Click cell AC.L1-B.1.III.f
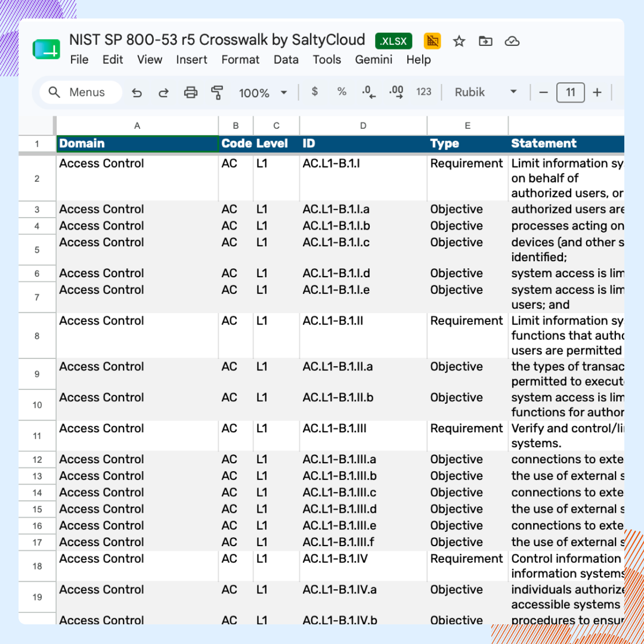Image resolution: width=644 pixels, height=644 pixels. point(364,543)
